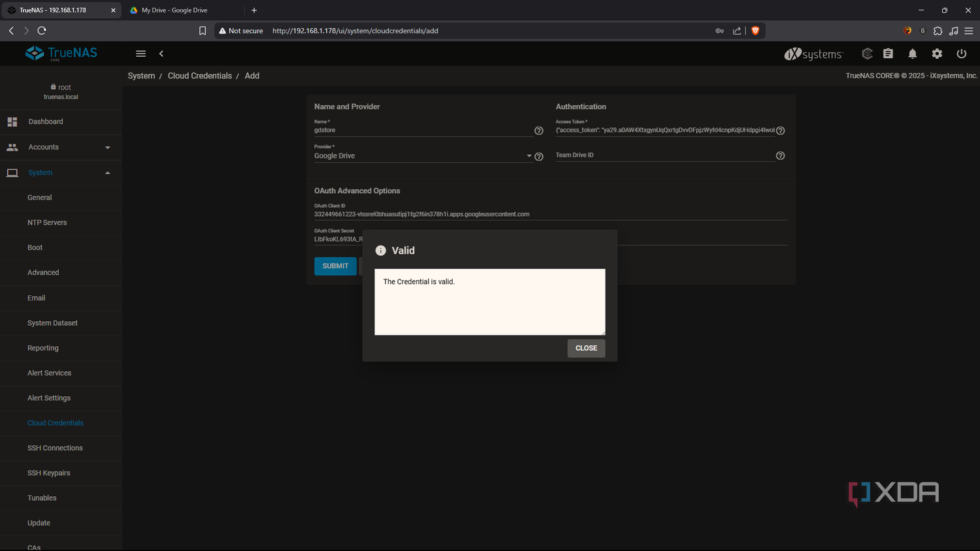Click the Brave shields icon in address bar
This screenshot has width=980, height=551.
(755, 31)
